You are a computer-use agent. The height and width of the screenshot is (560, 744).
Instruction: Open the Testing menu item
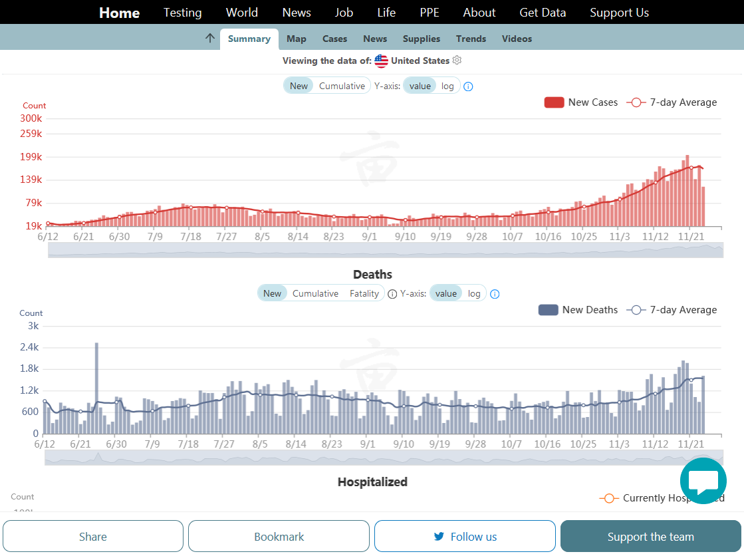pyautogui.click(x=183, y=13)
